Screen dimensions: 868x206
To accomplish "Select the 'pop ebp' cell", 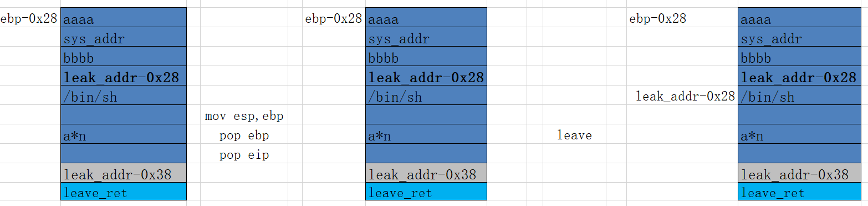I will pyautogui.click(x=244, y=135).
